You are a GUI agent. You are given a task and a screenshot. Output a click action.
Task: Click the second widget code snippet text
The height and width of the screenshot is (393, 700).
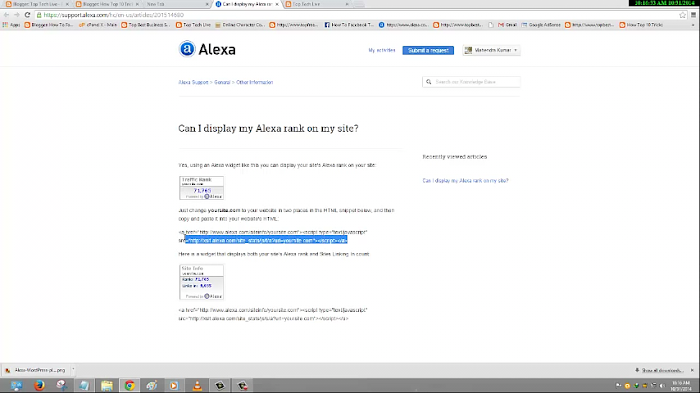(273, 314)
